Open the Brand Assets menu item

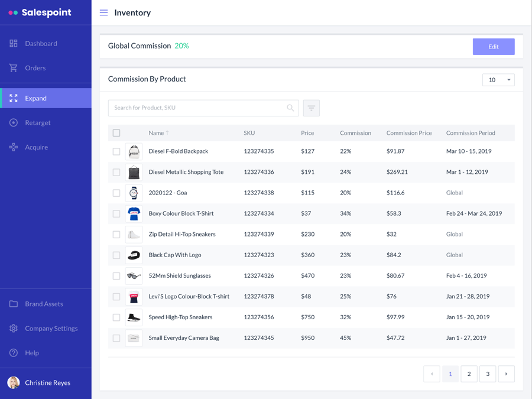pos(46,304)
